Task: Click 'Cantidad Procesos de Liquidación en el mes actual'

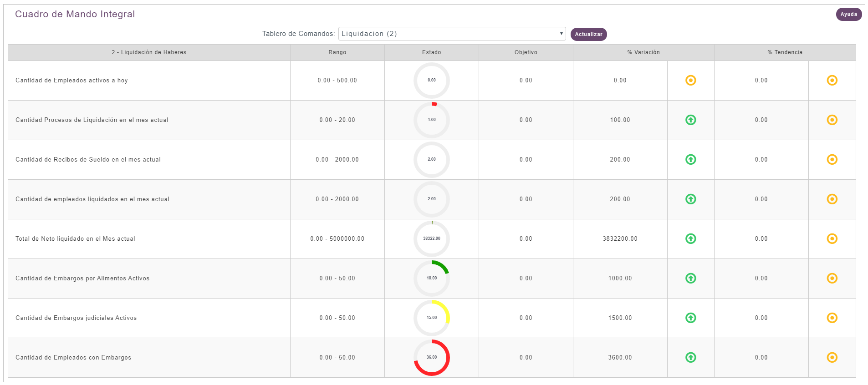Action: point(92,120)
